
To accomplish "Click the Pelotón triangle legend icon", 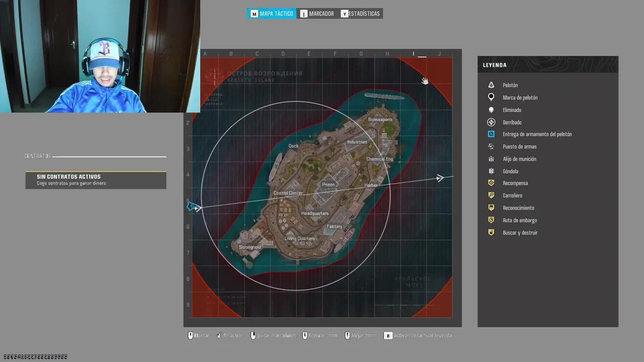I will (x=491, y=85).
